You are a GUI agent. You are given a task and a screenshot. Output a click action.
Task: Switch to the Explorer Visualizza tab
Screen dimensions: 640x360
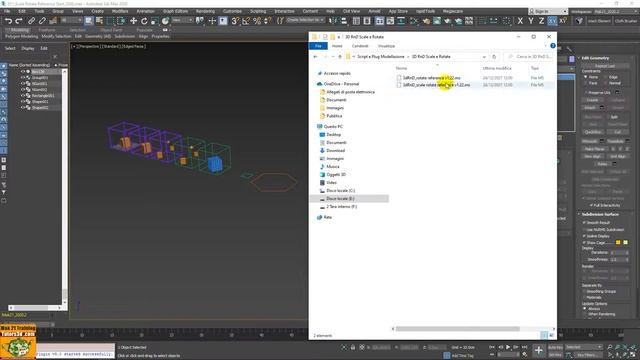[386, 46]
